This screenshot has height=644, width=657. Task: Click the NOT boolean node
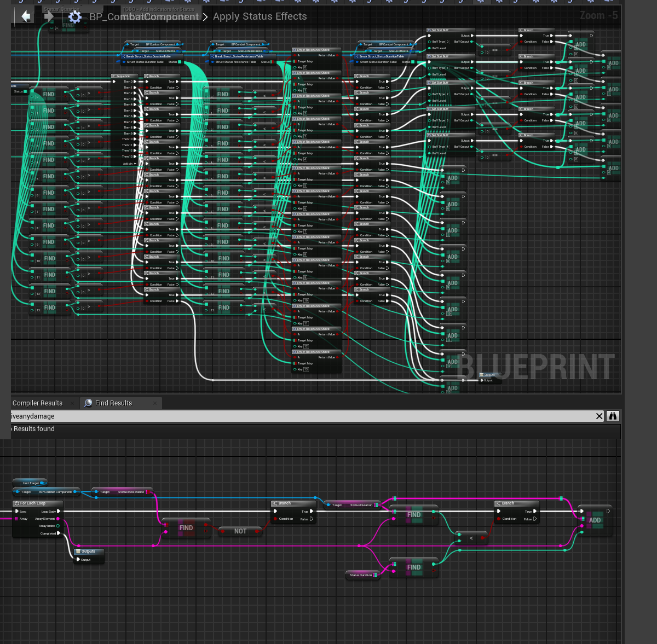240,531
